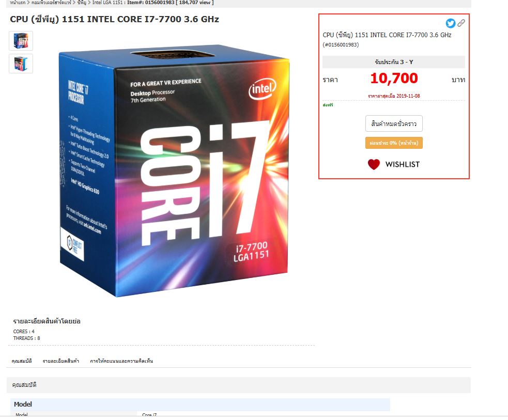Click the product name in price box
Viewport: 508px width, 420px height.
387,35
